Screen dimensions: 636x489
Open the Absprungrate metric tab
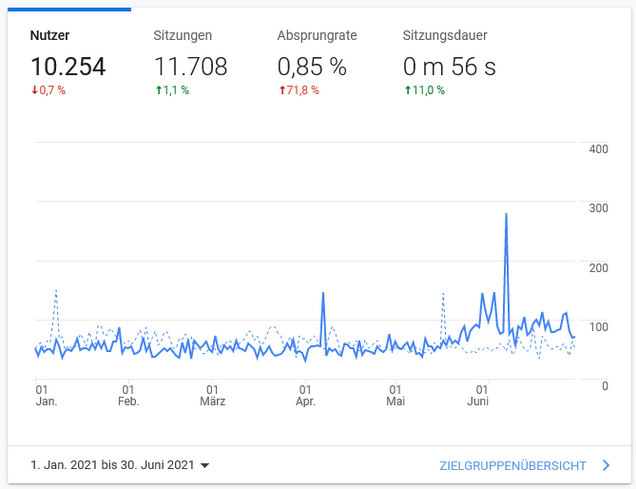tap(317, 35)
